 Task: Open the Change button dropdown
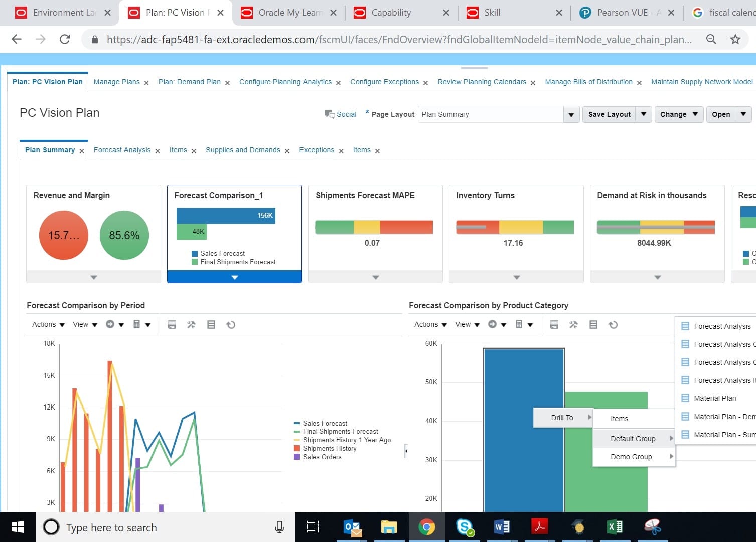[695, 114]
